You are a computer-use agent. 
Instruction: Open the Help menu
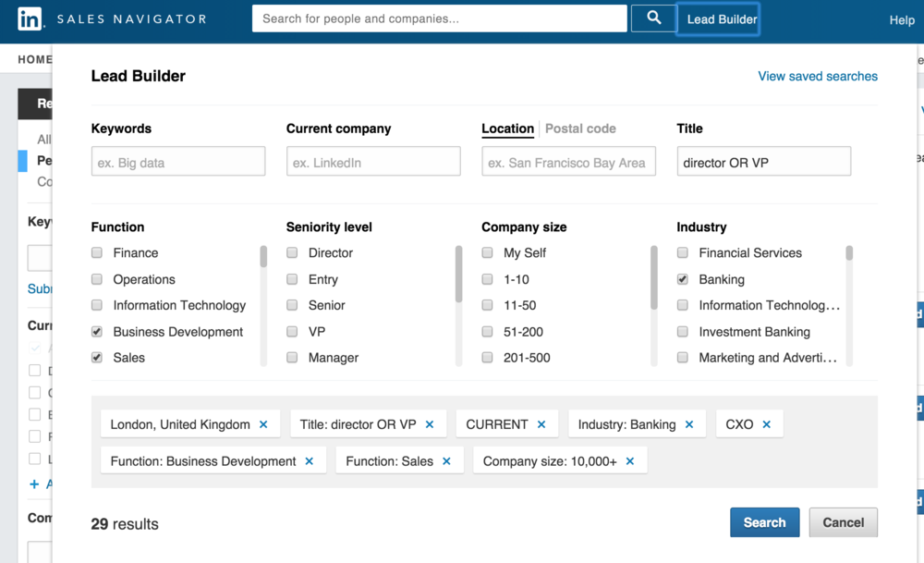pyautogui.click(x=902, y=20)
